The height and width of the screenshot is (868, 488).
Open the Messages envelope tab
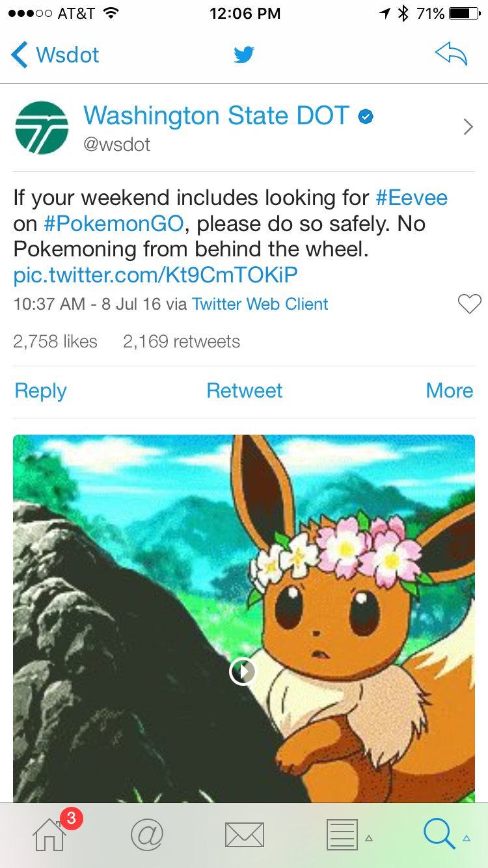pyautogui.click(x=244, y=834)
